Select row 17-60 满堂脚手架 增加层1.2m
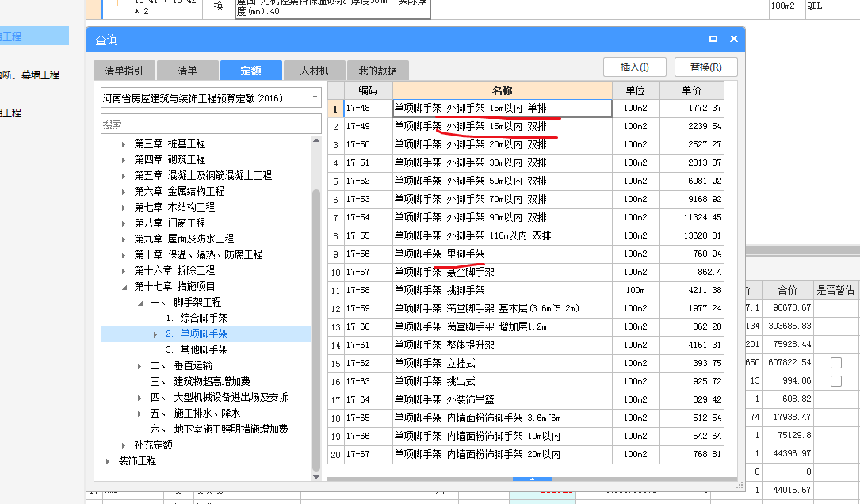860x504 pixels. pos(526,326)
